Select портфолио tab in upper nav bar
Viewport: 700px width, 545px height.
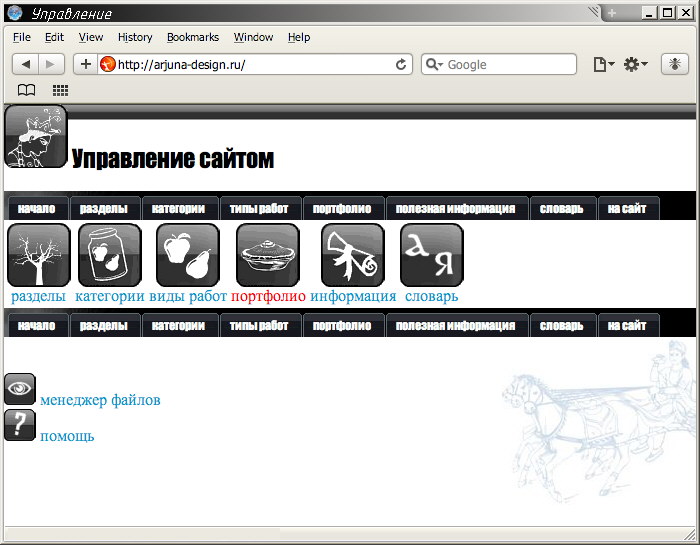tap(342, 208)
